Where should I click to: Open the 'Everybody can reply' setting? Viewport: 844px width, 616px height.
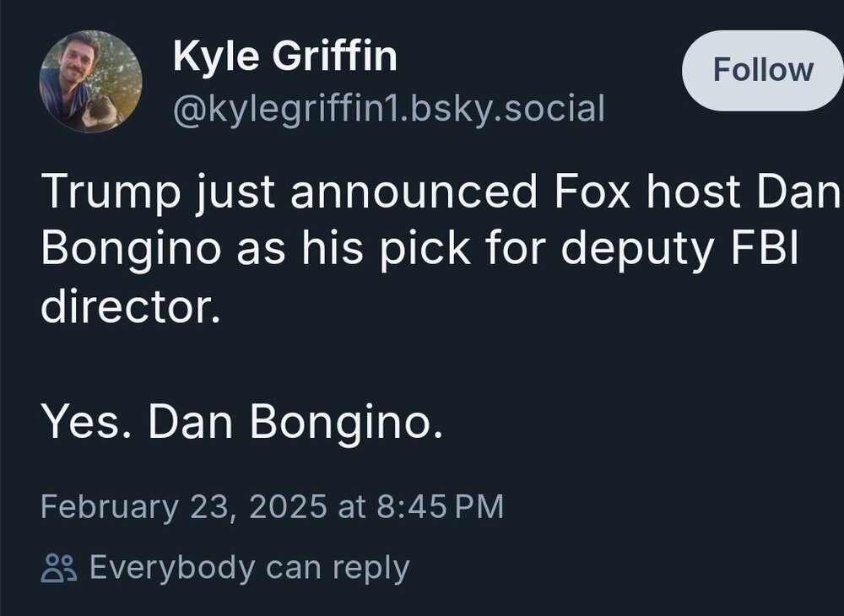[x=248, y=567]
